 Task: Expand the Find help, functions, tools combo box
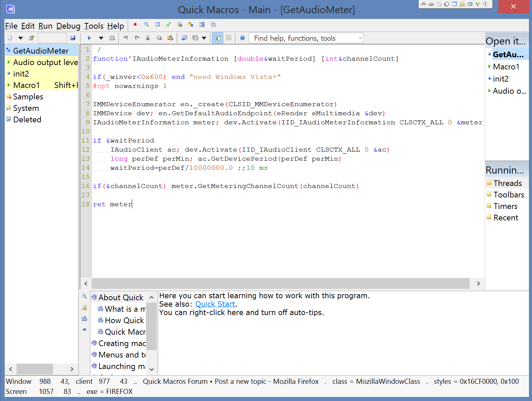coord(360,38)
